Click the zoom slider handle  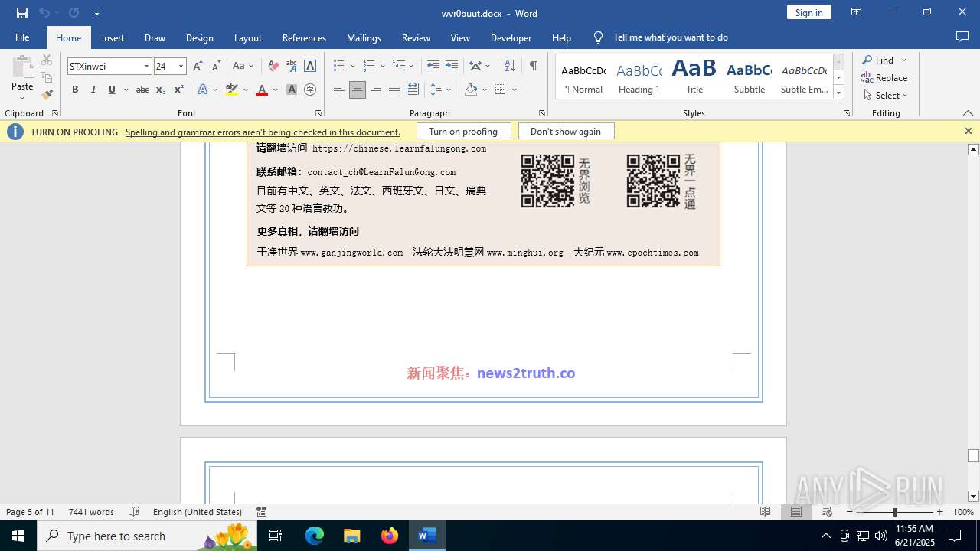pyautogui.click(x=895, y=512)
